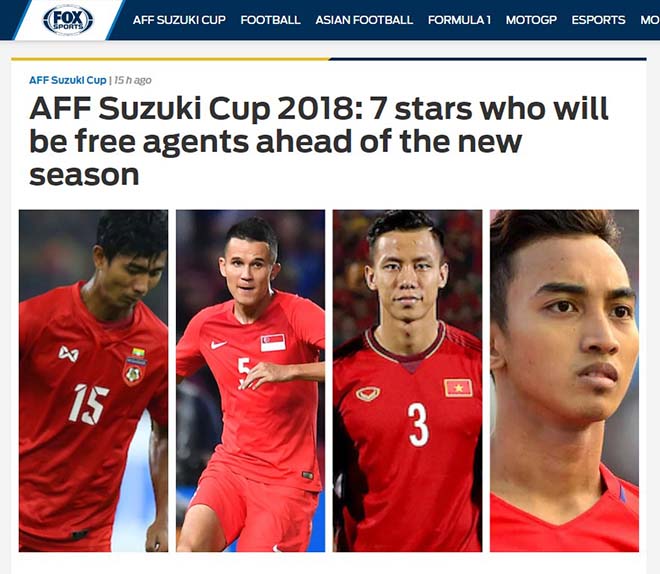Click the '15 h ago' timestamp
This screenshot has height=574, width=660.
coord(133,80)
